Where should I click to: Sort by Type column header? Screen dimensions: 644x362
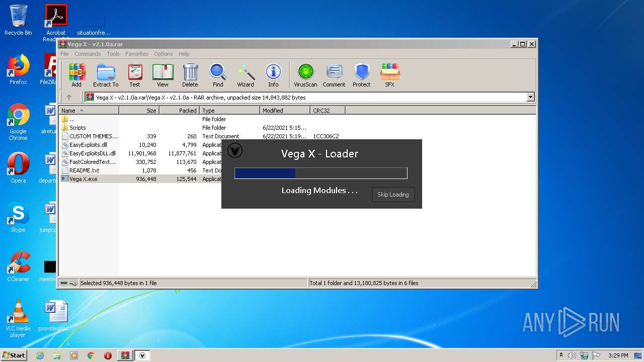tap(230, 110)
